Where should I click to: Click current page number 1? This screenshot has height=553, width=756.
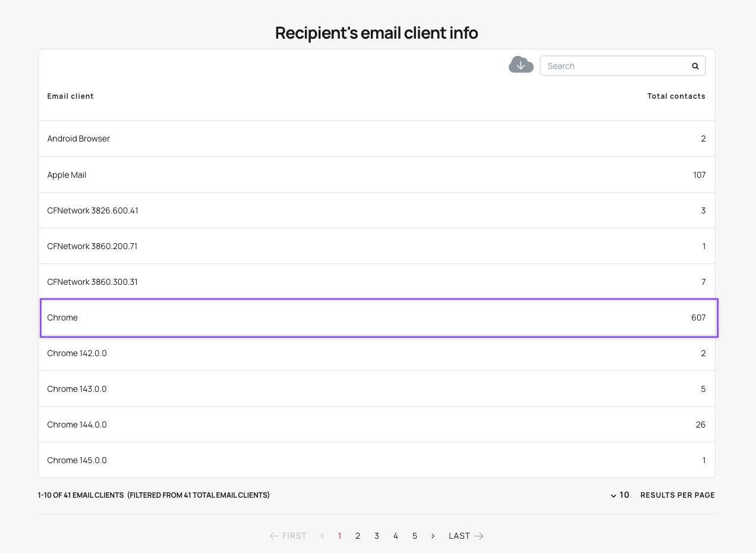(x=339, y=536)
